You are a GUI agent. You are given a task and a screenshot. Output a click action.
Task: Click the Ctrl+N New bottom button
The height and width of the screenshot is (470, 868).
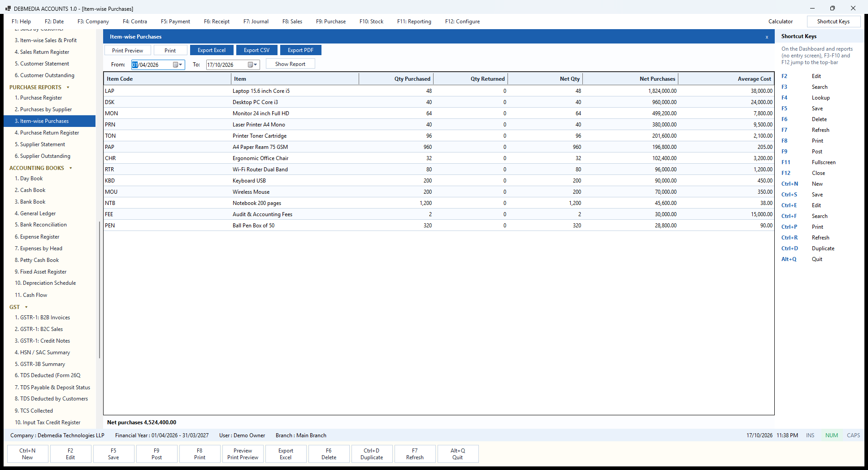click(27, 454)
